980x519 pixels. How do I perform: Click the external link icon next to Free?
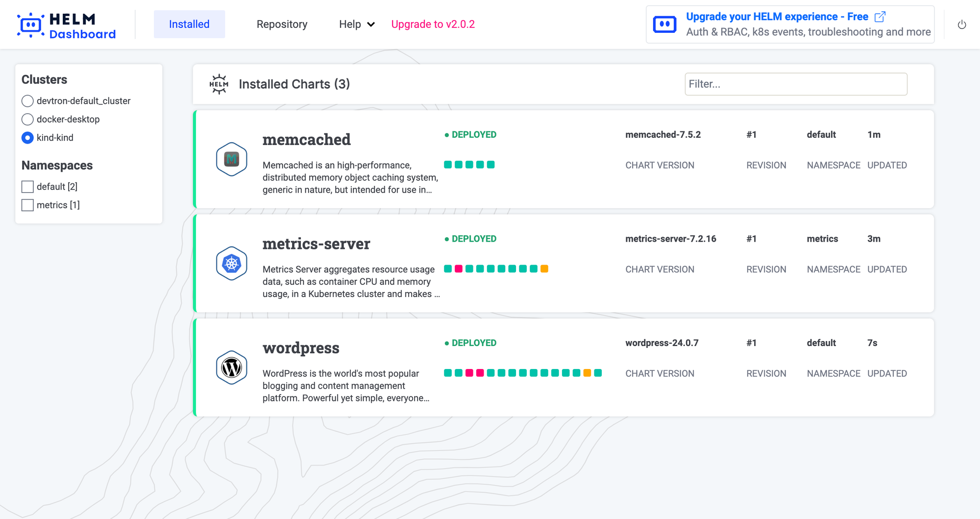click(x=880, y=17)
